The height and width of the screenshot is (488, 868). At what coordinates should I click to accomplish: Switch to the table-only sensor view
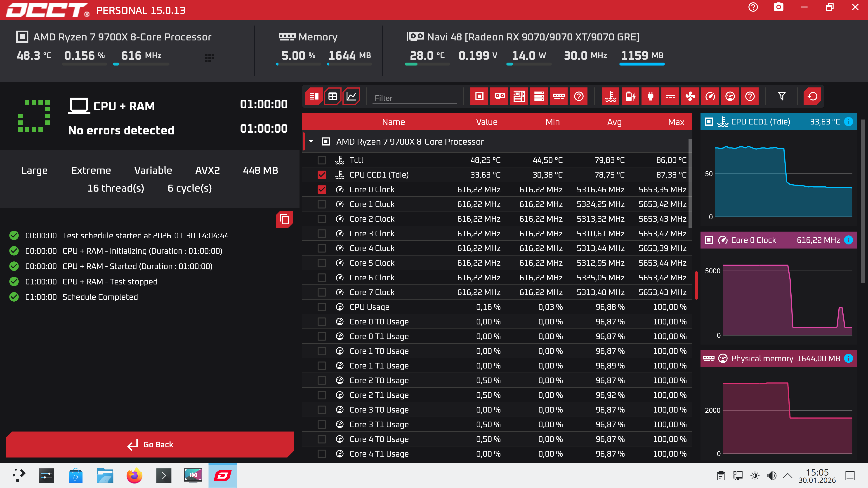tap(333, 97)
